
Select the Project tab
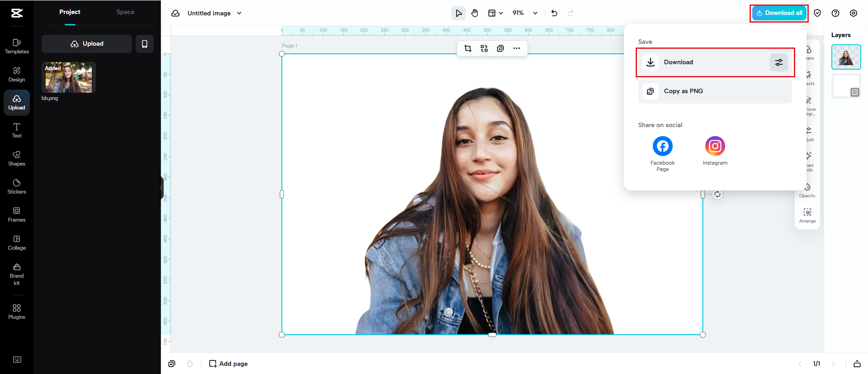click(70, 12)
